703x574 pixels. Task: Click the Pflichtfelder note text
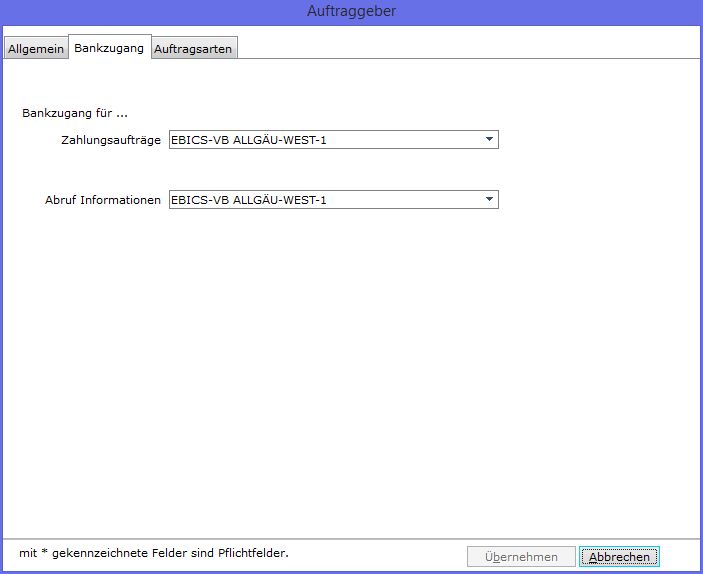tap(154, 553)
